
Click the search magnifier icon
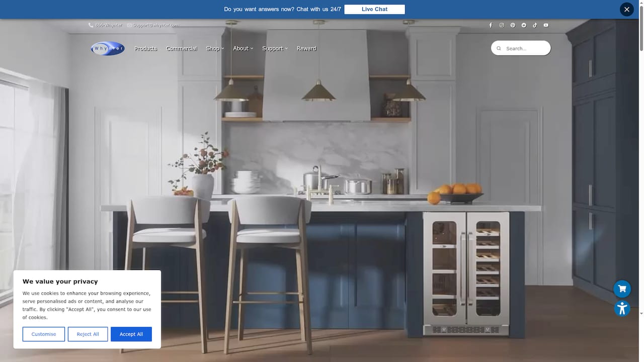(x=499, y=48)
